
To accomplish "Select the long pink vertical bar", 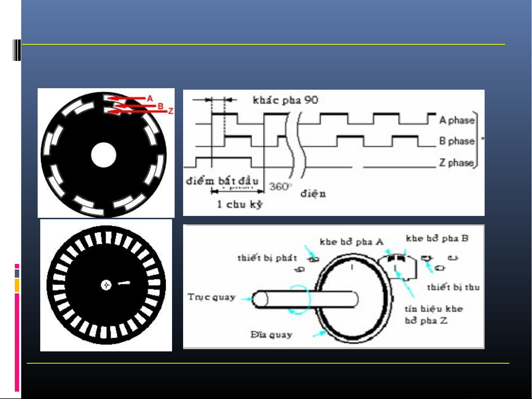I will tap(17, 342).
